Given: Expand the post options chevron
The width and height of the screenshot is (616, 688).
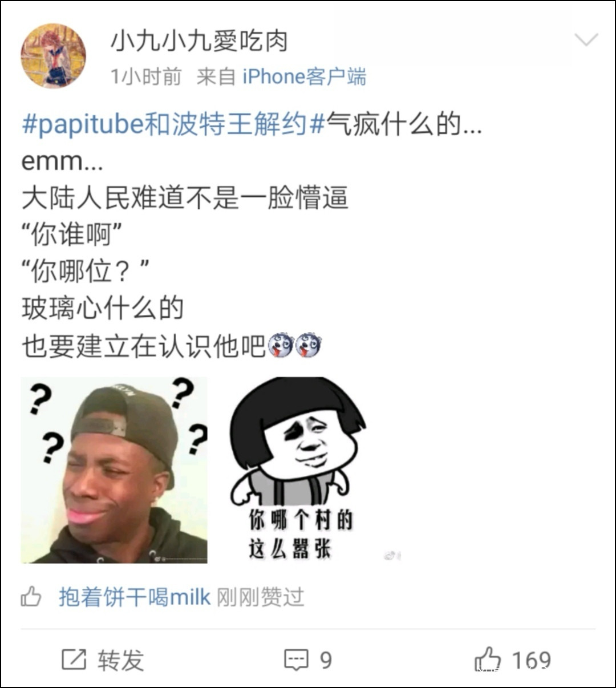Looking at the screenshot, I should [586, 40].
